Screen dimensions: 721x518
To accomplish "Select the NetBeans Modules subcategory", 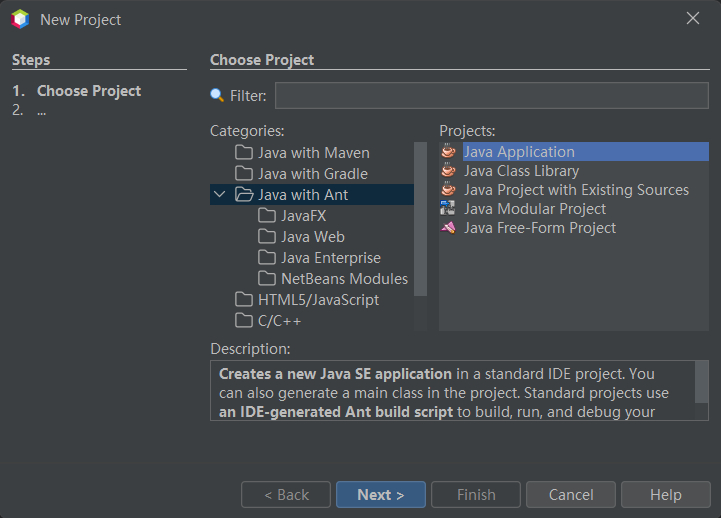I will click(344, 279).
